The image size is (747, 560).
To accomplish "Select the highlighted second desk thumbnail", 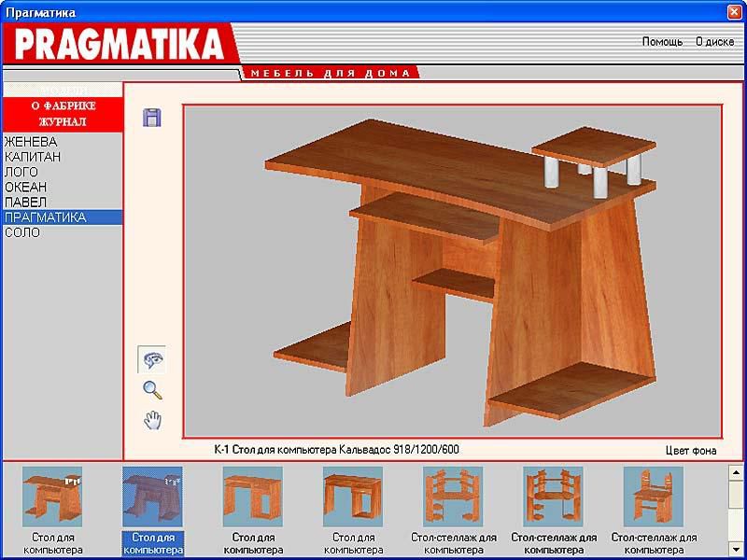I will [x=152, y=497].
